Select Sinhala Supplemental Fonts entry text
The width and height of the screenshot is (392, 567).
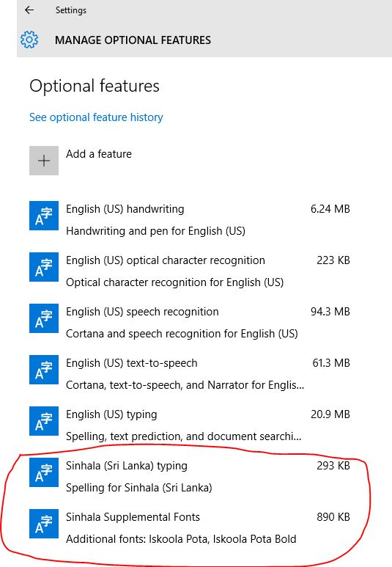pyautogui.click(x=133, y=517)
